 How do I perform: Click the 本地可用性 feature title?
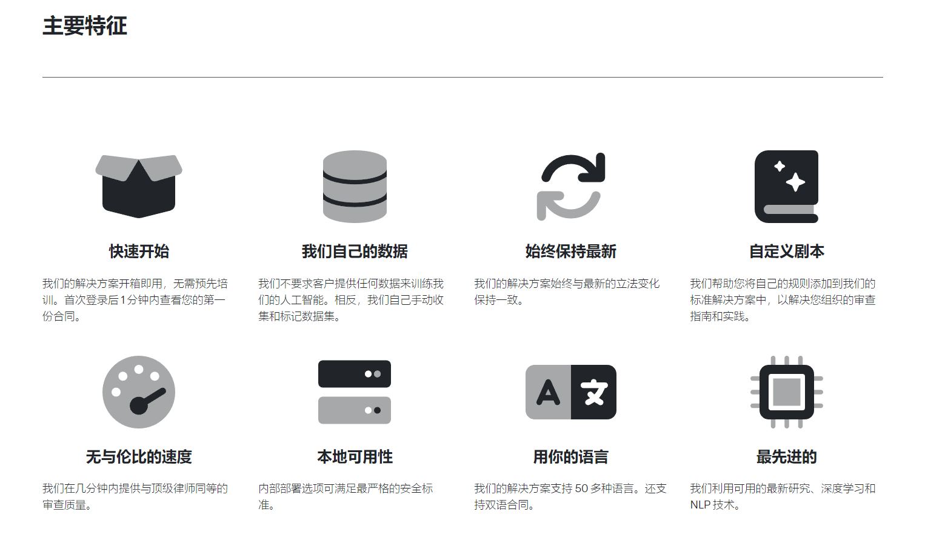(x=355, y=457)
